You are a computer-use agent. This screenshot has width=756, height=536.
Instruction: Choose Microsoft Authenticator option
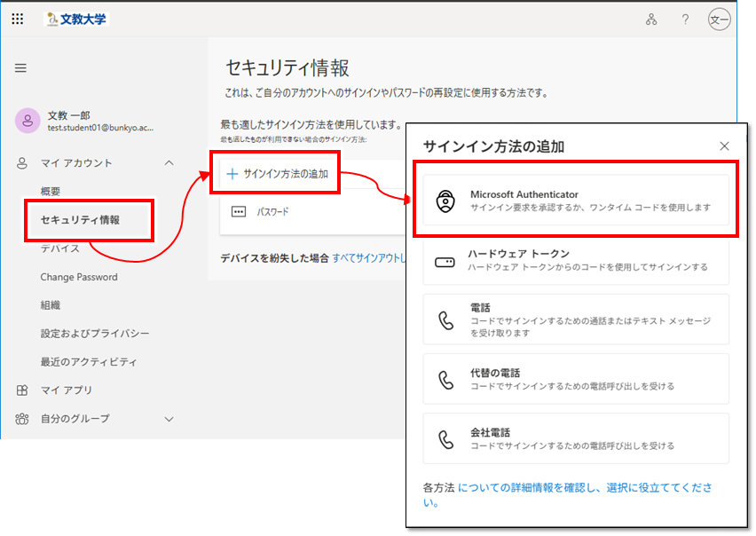pyautogui.click(x=576, y=200)
